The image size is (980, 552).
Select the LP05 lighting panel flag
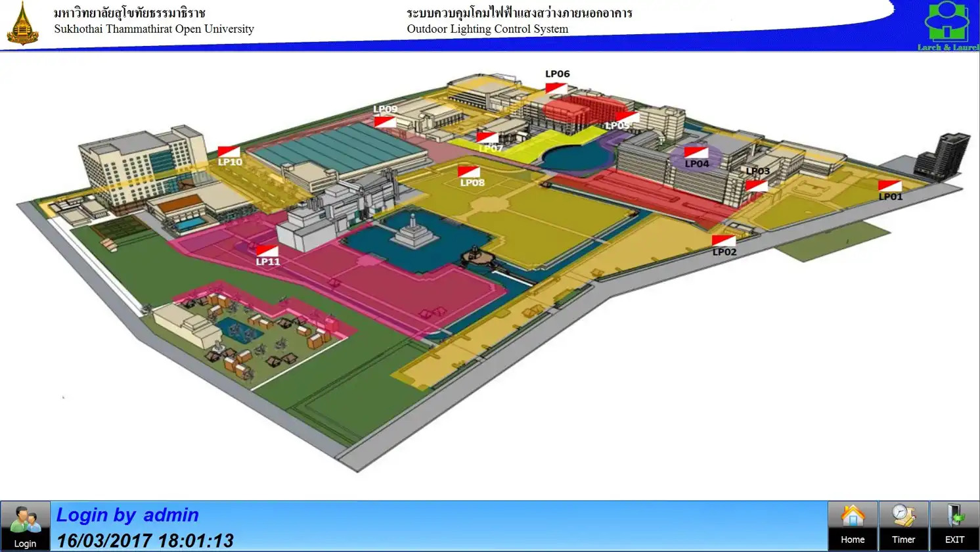click(627, 117)
